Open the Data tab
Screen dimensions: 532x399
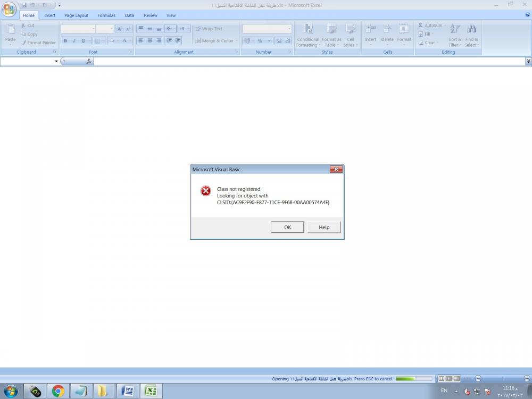(x=129, y=15)
